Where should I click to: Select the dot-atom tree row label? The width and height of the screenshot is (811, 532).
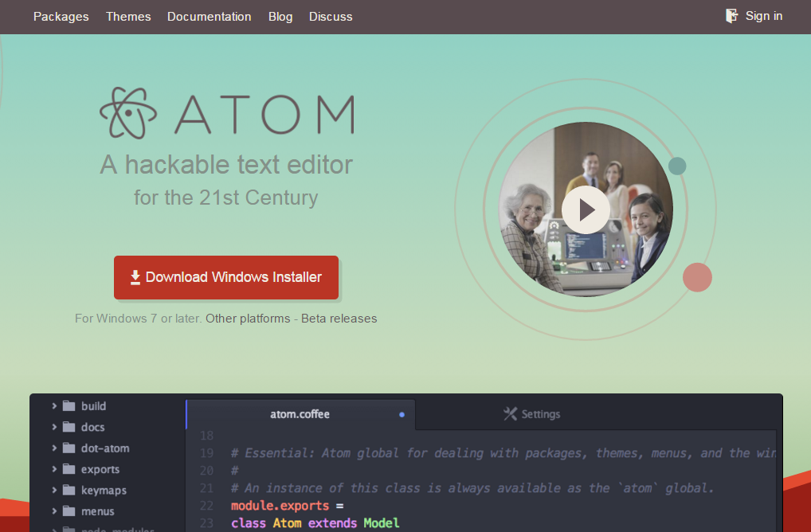tap(105, 448)
